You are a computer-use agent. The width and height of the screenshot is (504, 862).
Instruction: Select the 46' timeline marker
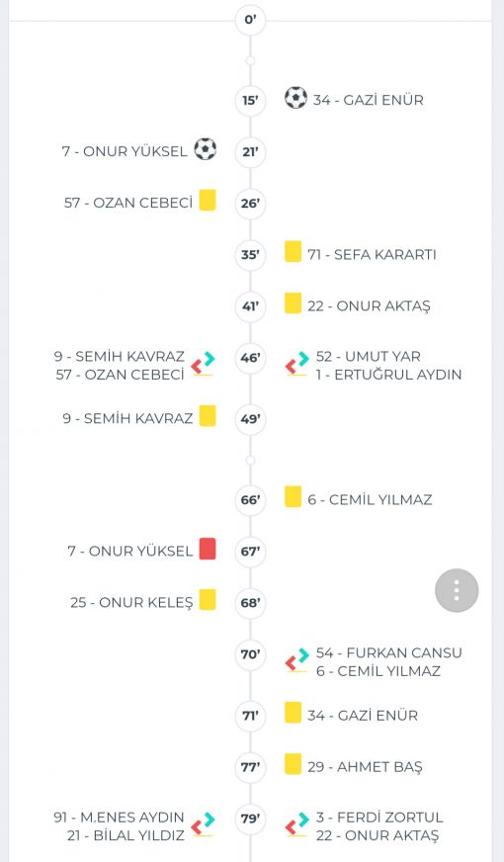point(250,358)
